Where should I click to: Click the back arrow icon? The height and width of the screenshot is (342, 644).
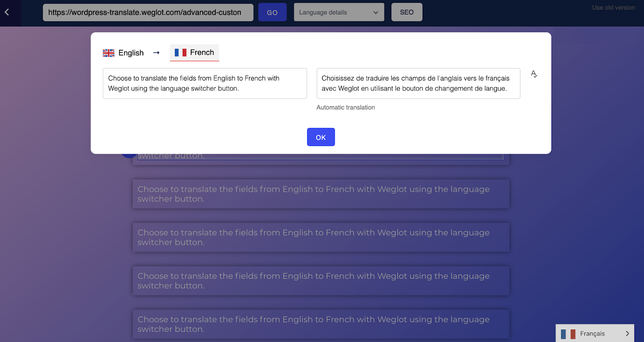pyautogui.click(x=7, y=12)
